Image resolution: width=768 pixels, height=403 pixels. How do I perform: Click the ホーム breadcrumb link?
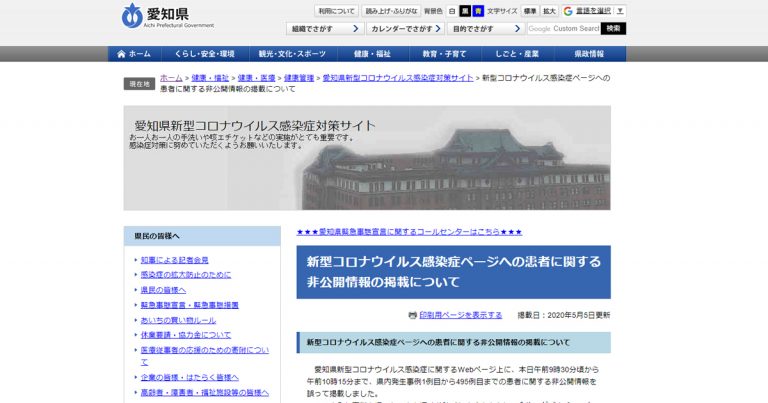(171, 78)
